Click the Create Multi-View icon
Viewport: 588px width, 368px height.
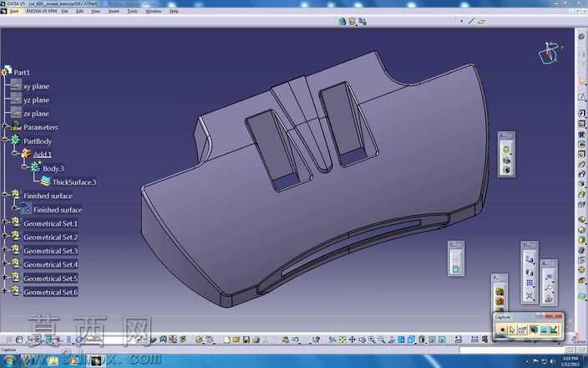click(401, 340)
